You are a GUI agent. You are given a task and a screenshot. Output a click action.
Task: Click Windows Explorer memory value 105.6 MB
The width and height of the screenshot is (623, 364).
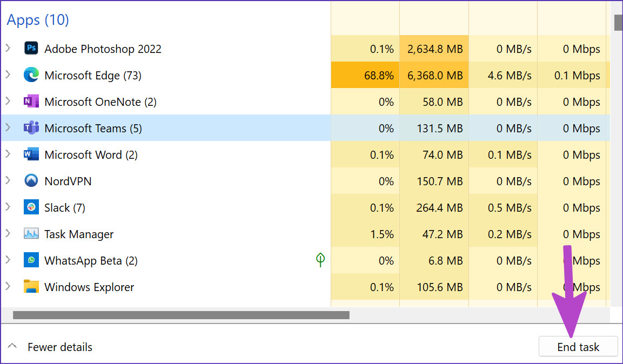click(x=439, y=287)
